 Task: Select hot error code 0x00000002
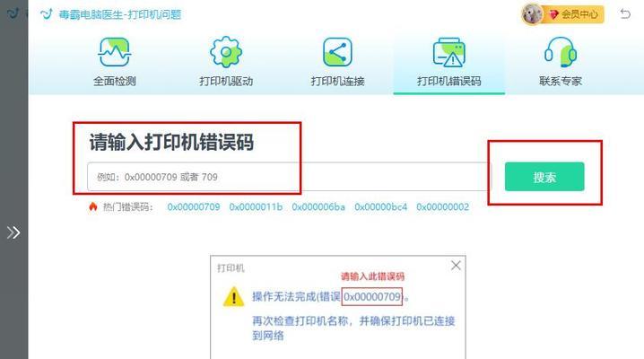443,206
